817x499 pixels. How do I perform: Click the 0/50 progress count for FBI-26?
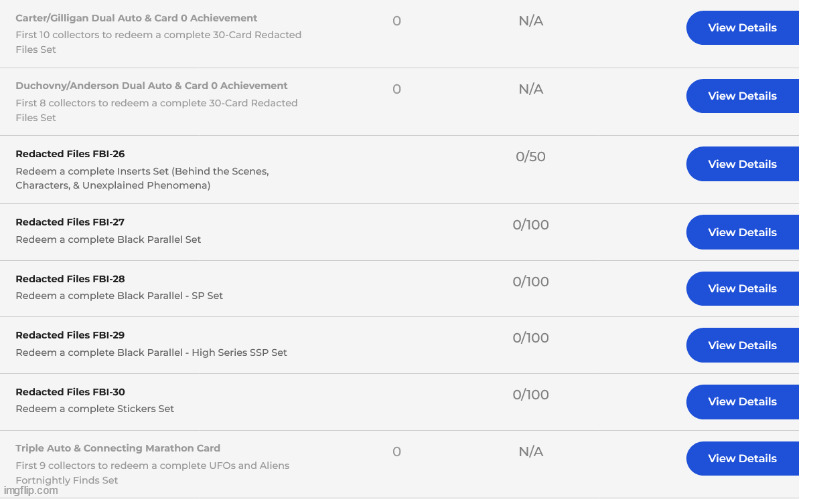point(530,157)
